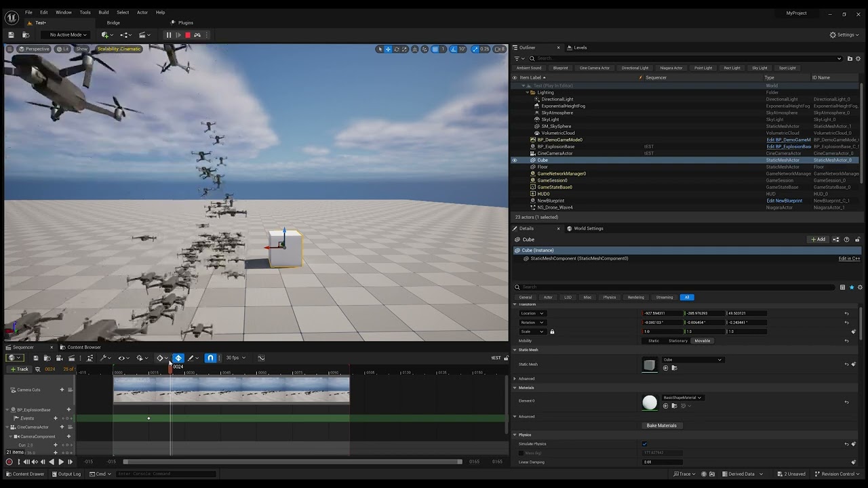Open the Tools menu
The width and height of the screenshot is (868, 488).
pos(85,12)
